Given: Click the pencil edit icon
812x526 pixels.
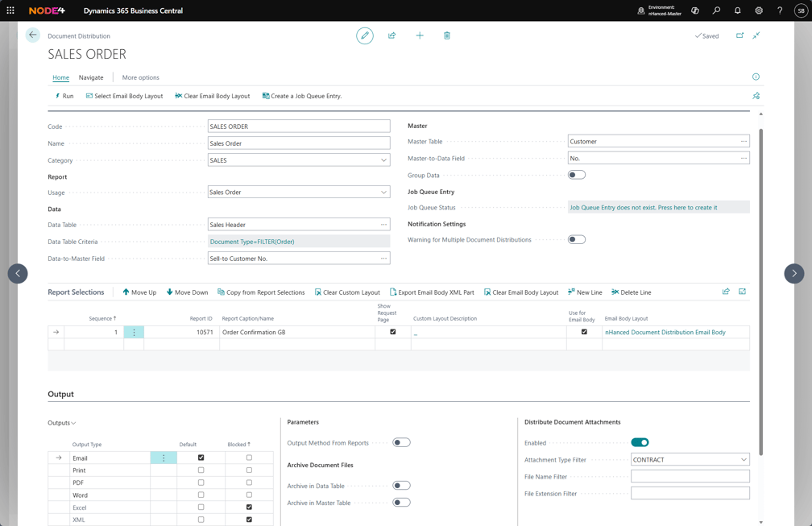Looking at the screenshot, I should click(365, 35).
